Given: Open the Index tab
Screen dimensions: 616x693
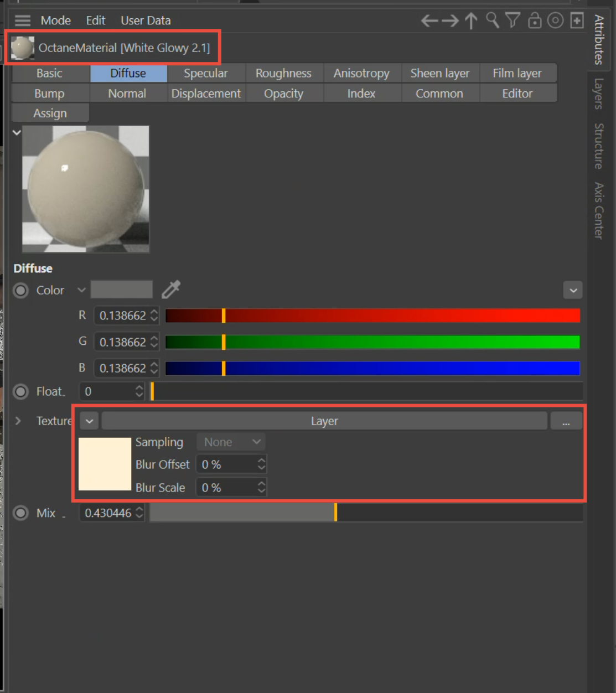Looking at the screenshot, I should (361, 94).
